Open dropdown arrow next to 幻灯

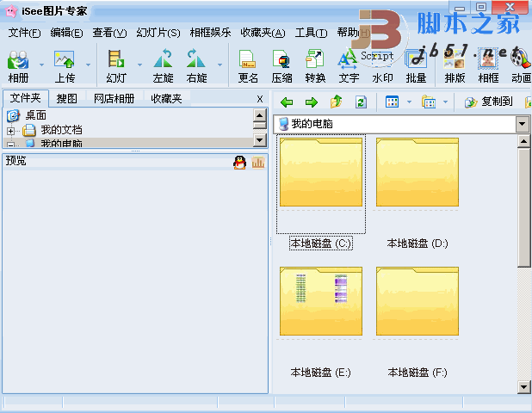139,65
